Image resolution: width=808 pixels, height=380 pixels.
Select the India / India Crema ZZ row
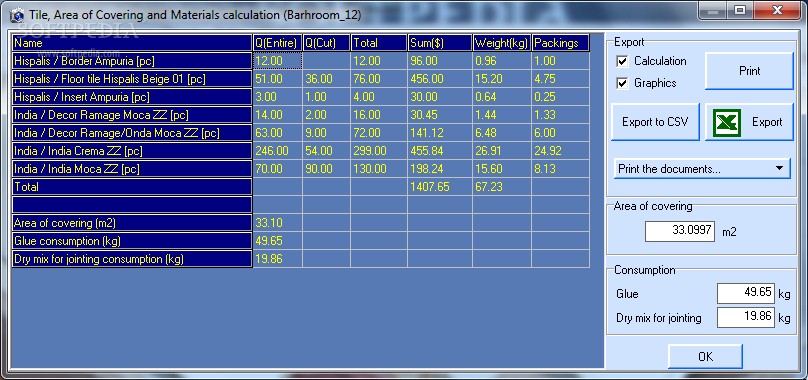point(132,151)
